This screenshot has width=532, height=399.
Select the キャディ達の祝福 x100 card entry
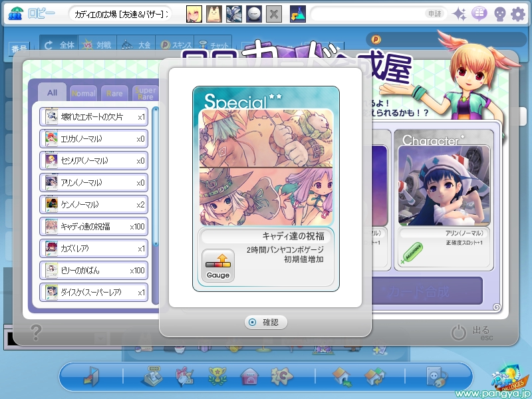click(x=94, y=226)
